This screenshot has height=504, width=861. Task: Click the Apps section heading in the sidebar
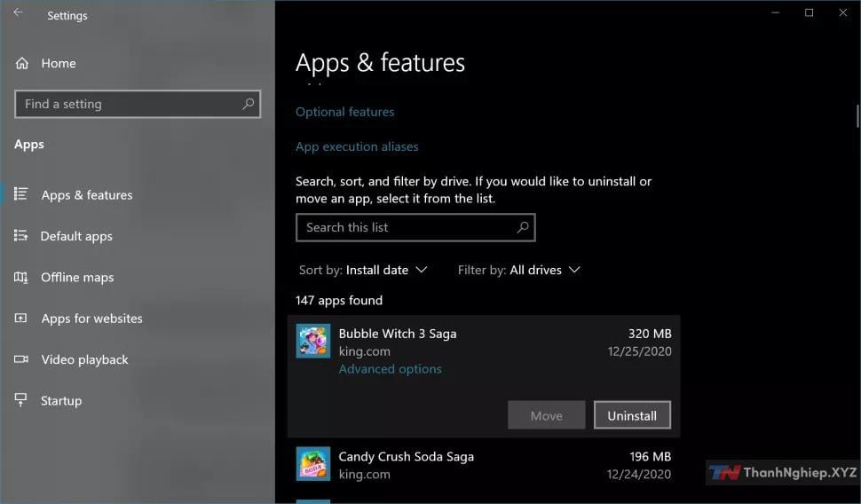click(x=29, y=145)
